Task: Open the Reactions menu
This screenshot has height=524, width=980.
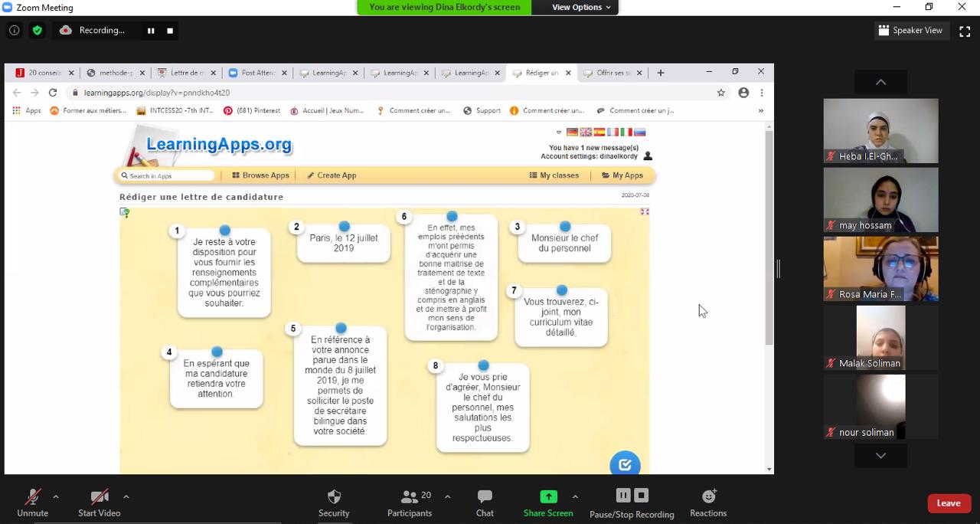Action: point(708,503)
